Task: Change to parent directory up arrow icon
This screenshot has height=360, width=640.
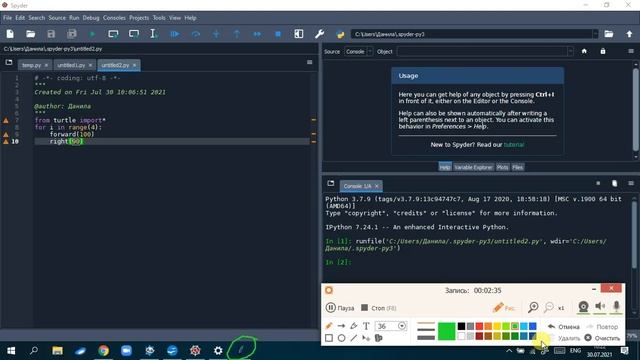Action: (x=629, y=34)
